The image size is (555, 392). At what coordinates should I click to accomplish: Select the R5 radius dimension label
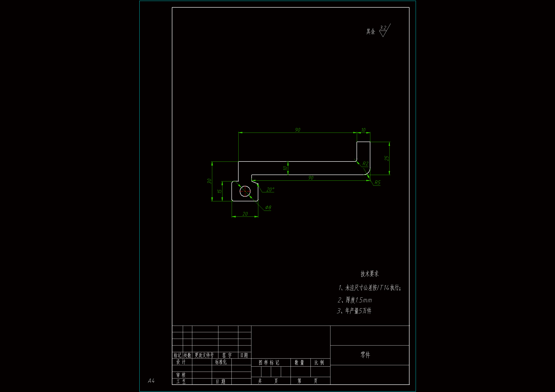pyautogui.click(x=377, y=183)
